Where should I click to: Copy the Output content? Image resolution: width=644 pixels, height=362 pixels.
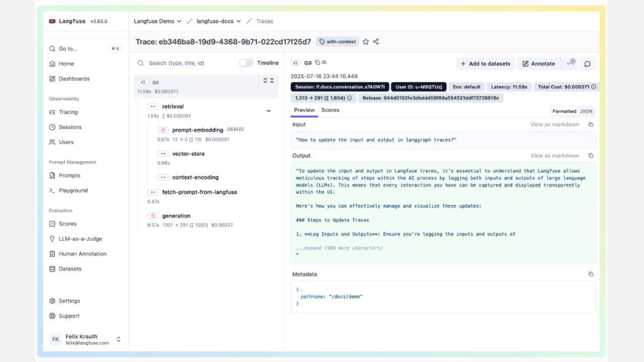(x=591, y=156)
